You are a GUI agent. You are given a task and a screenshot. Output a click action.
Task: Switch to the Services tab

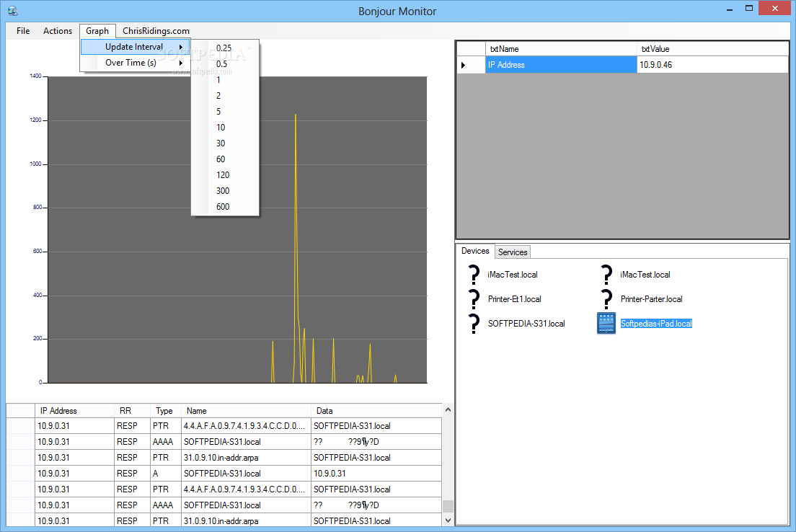click(512, 252)
